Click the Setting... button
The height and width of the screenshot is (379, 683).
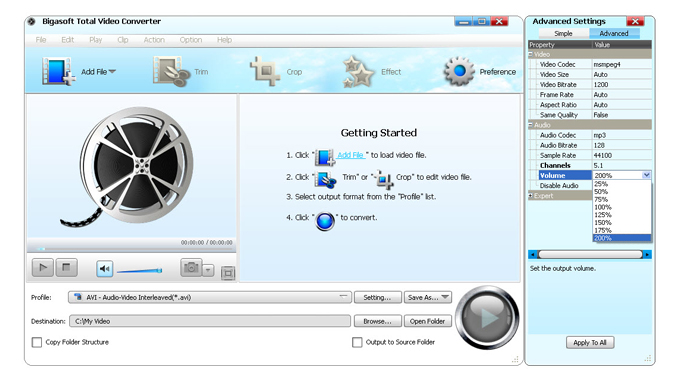pyautogui.click(x=377, y=298)
